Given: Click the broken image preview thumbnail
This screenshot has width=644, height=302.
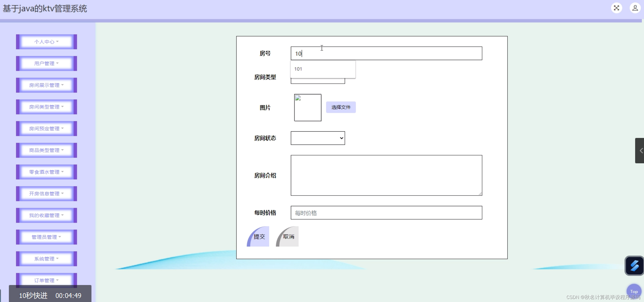Looking at the screenshot, I should (x=308, y=108).
